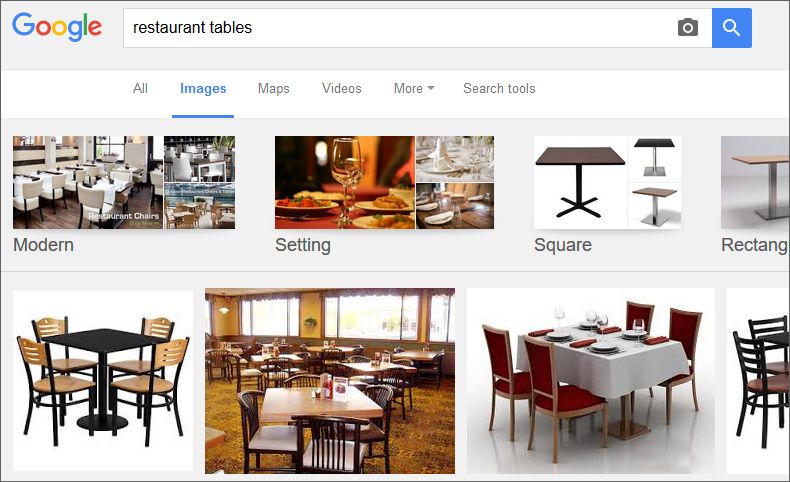Go to the Google logo homepage
This screenshot has height=482, width=790.
coord(57,27)
